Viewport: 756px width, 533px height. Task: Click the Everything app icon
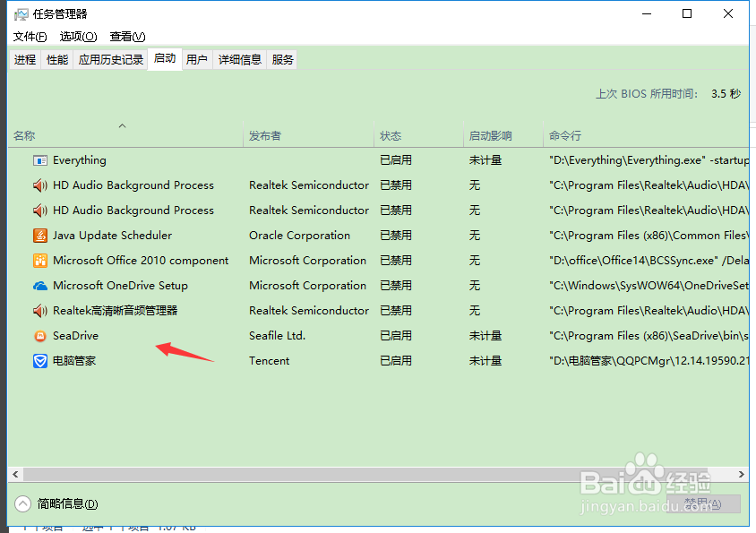click(40, 160)
